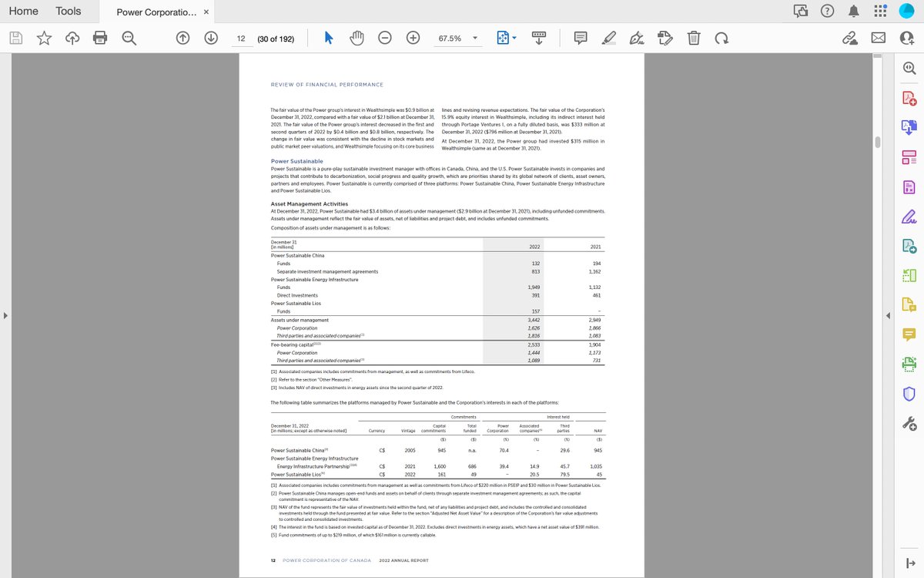Screen dimensions: 924x578
Task: Click the '(30 of 192)' page count label
Action: pos(276,38)
